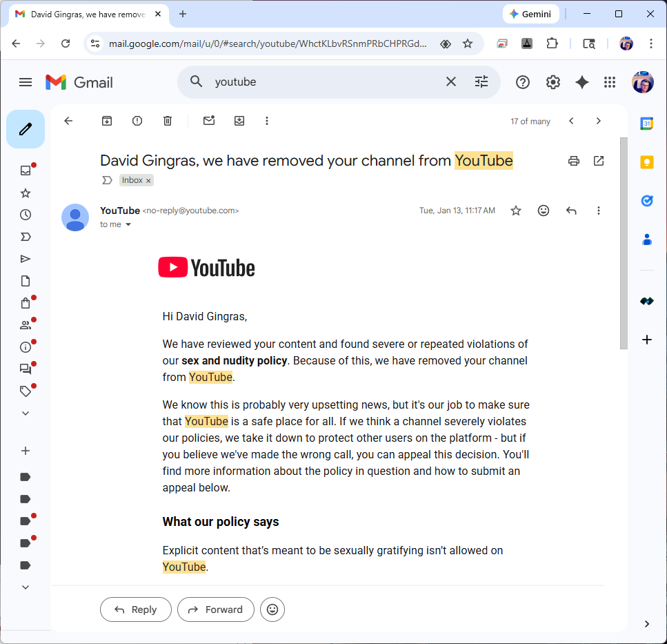Remove the Inbox label from the email
The height and width of the screenshot is (644, 667).
pyautogui.click(x=148, y=181)
